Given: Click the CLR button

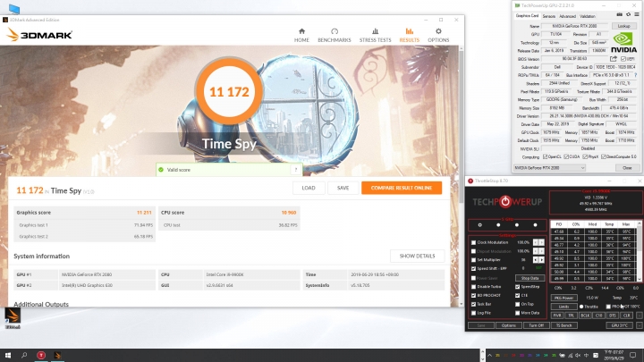Looking at the screenshot, I should (x=626, y=316).
